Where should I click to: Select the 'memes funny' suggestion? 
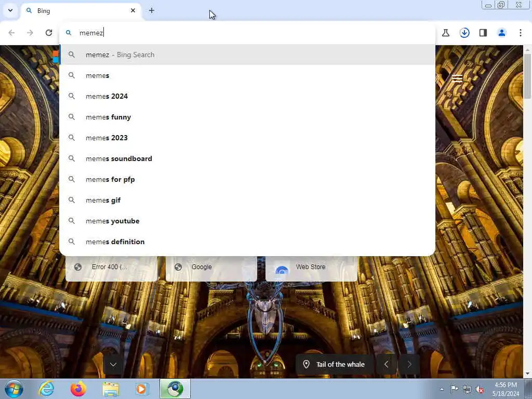pos(247,117)
